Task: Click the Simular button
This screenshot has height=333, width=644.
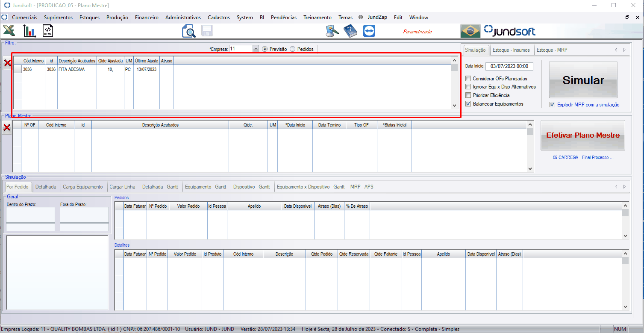Action: pyautogui.click(x=583, y=80)
